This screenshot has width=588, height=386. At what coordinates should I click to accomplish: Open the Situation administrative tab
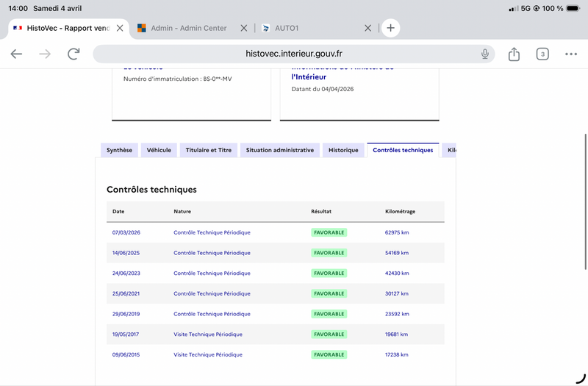[x=279, y=150]
